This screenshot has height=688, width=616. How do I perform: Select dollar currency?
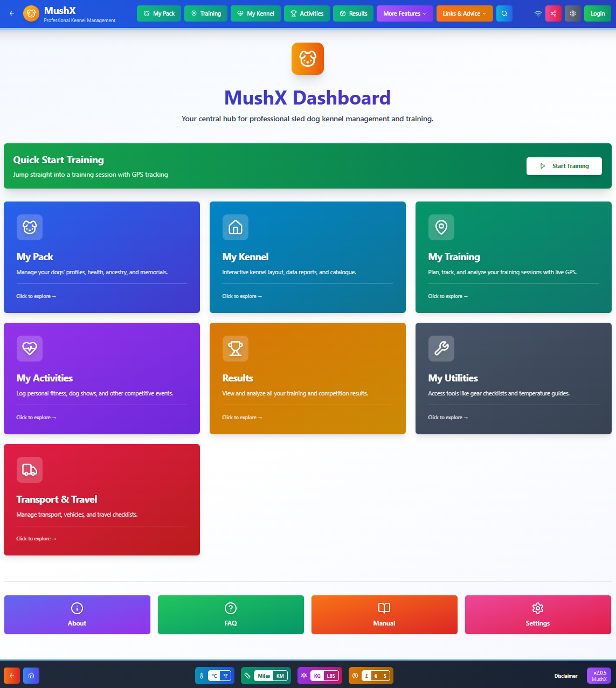(x=385, y=676)
